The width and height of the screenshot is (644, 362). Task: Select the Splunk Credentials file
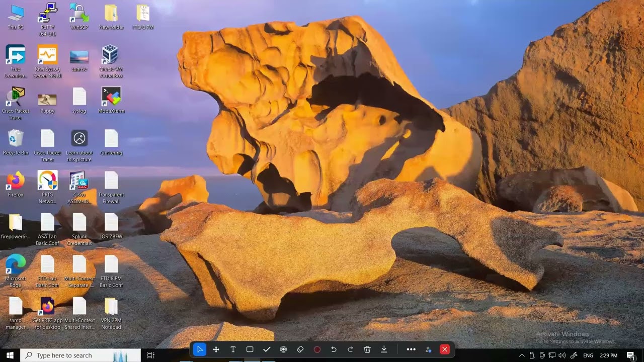pos(79,230)
